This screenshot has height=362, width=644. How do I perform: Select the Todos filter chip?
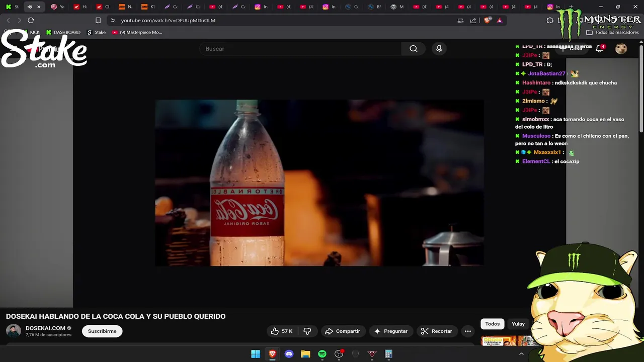pos(493,324)
